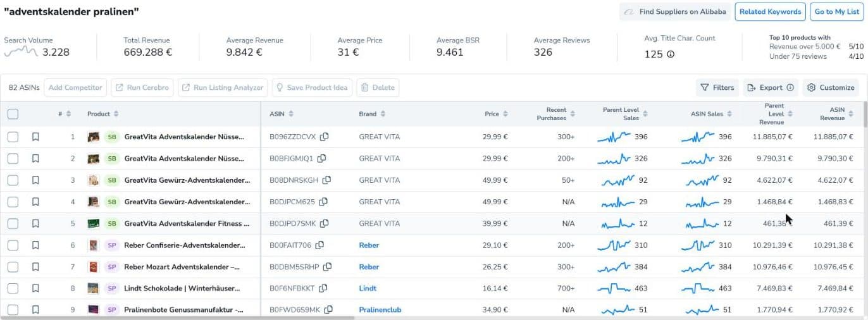Viewport: 868px width, 320px height.
Task: Sort by Brand column
Action: pyautogui.click(x=383, y=114)
